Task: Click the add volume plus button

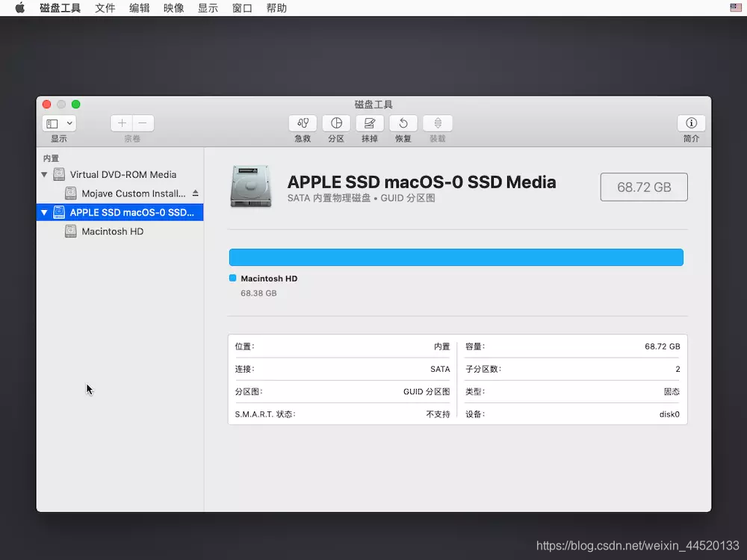Action: click(x=122, y=123)
